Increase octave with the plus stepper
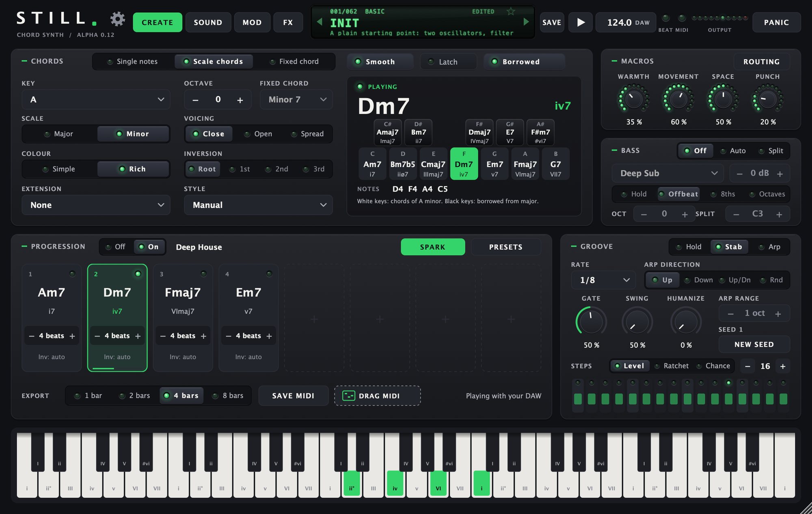The height and width of the screenshot is (514, 812). tap(240, 100)
